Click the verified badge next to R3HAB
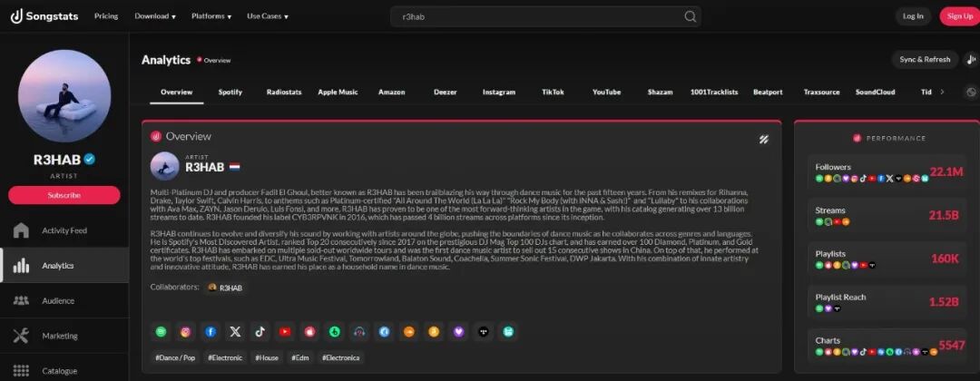980x381 pixels. tap(89, 160)
